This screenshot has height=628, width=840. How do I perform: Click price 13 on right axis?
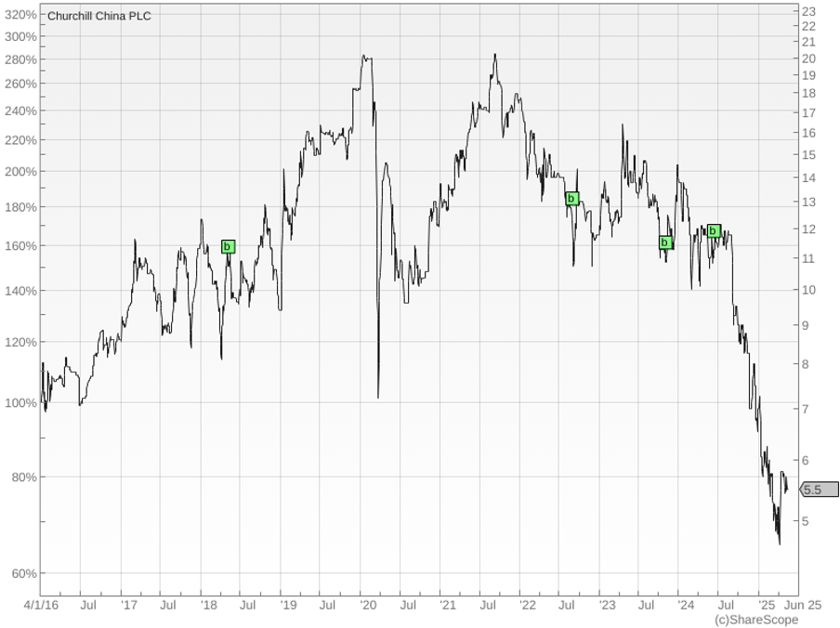pyautogui.click(x=809, y=203)
